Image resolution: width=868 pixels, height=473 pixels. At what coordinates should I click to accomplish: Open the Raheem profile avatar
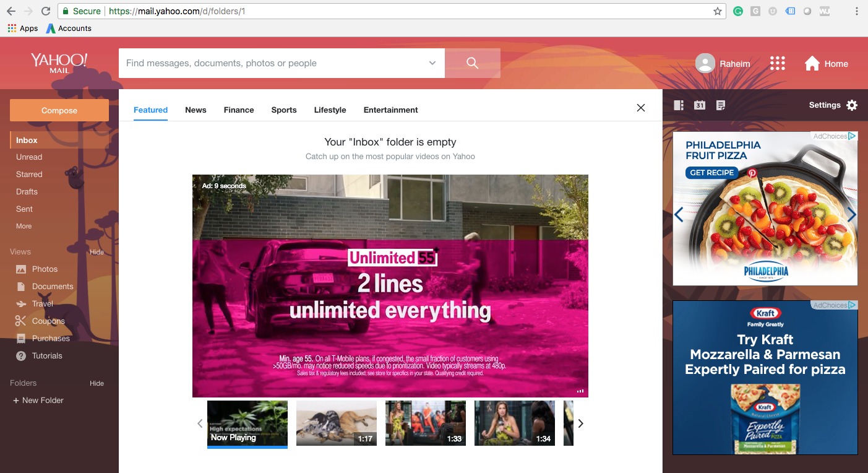(x=705, y=63)
